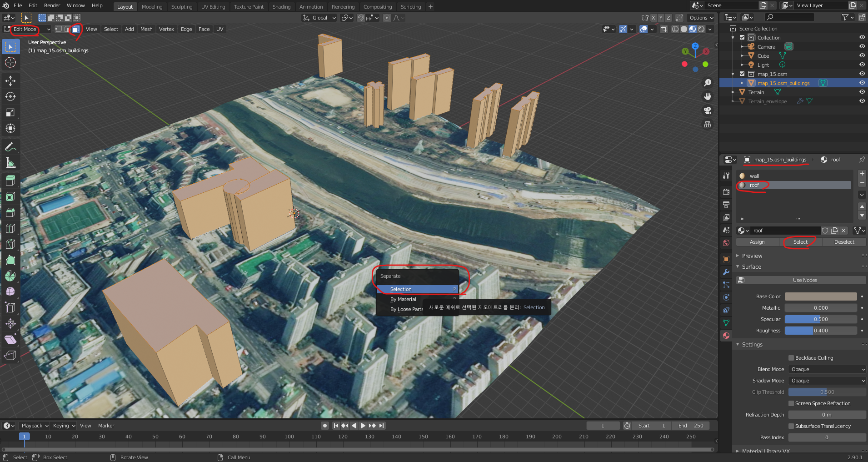Image resolution: width=868 pixels, height=462 pixels.
Task: Select the Rotate tool in toolbar
Action: click(10, 97)
